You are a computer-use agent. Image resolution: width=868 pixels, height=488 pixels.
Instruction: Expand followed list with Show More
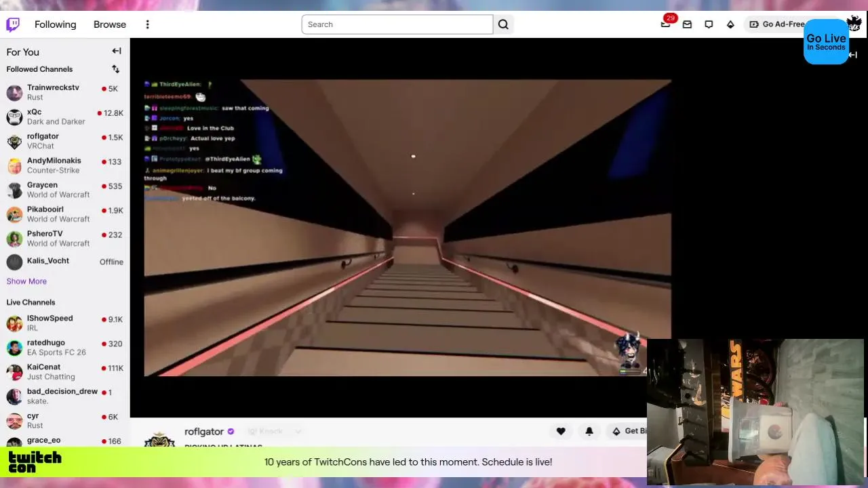(26, 281)
